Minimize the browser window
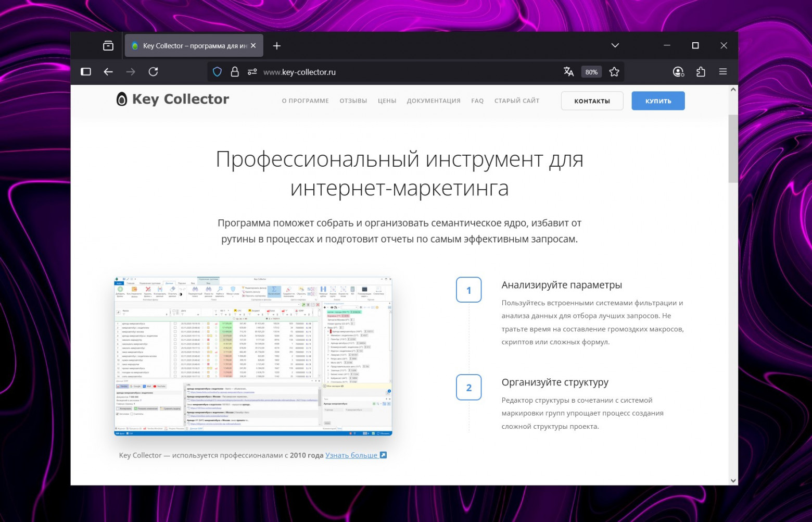812x522 pixels. tap(667, 46)
